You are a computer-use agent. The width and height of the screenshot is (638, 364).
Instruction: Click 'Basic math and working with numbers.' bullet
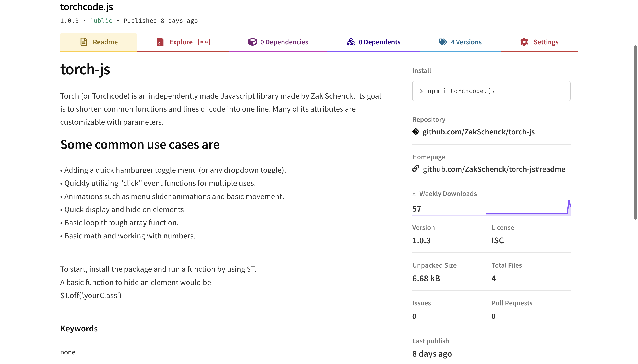pyautogui.click(x=128, y=236)
